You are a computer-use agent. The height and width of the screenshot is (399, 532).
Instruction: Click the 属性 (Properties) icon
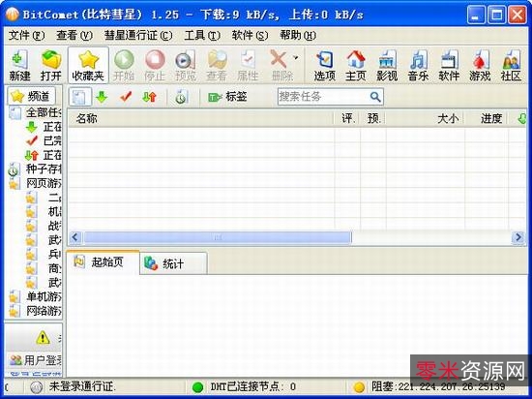[248, 65]
